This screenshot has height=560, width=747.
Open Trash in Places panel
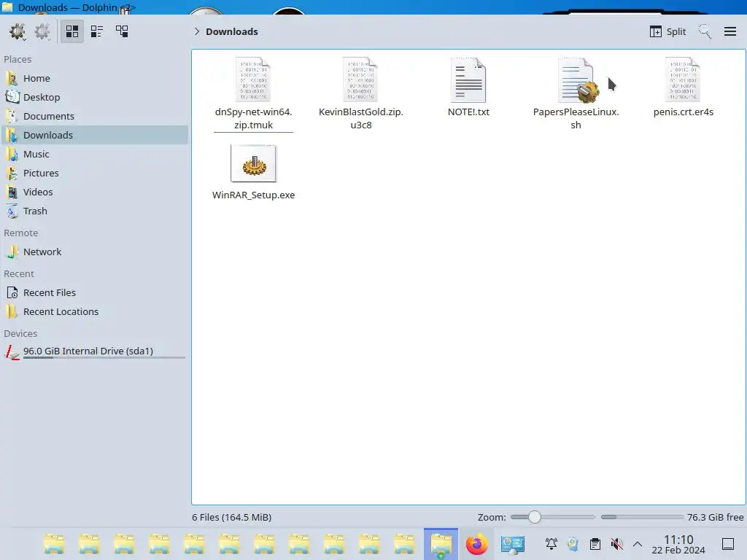pos(94,211)
